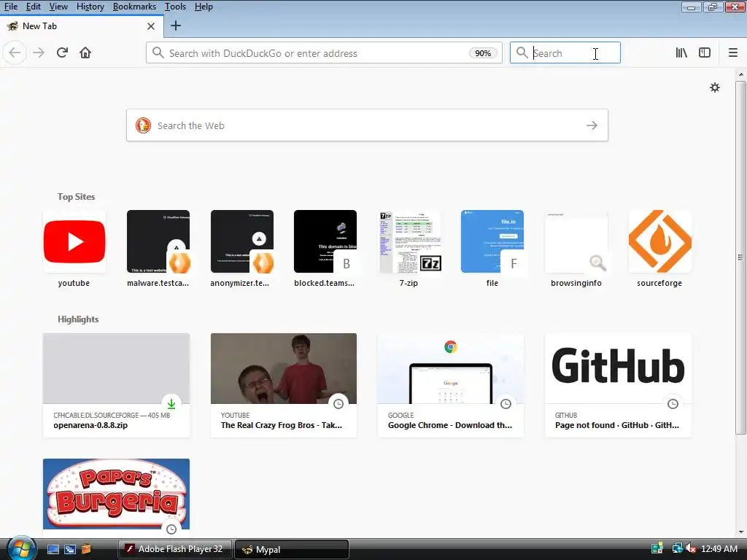Click the forward navigation arrow
The height and width of the screenshot is (560, 747).
39,52
